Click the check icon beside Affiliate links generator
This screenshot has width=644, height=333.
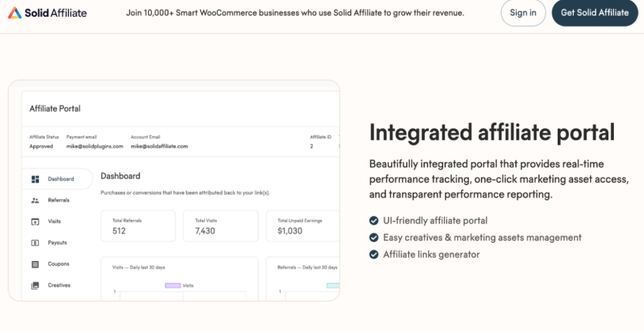(x=373, y=255)
